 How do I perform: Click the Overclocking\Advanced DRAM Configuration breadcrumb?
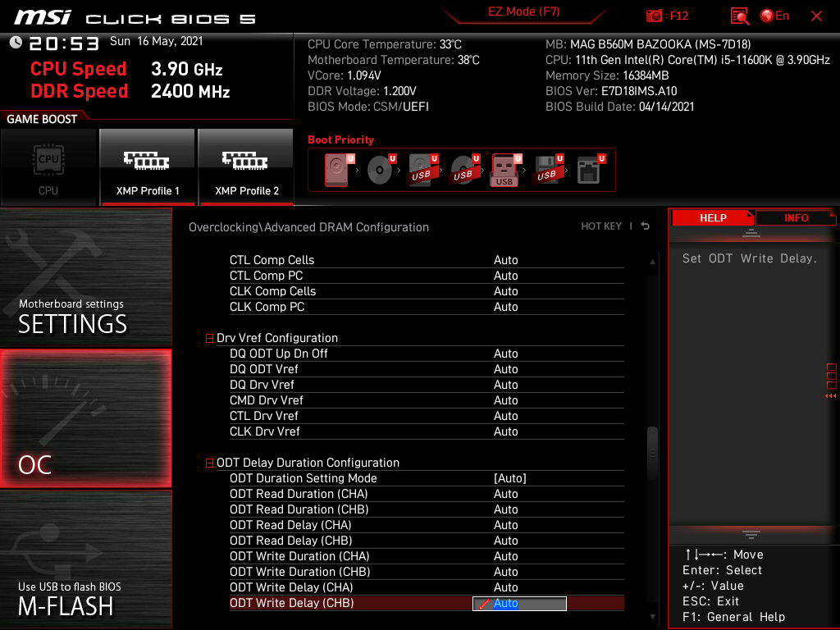tap(308, 227)
